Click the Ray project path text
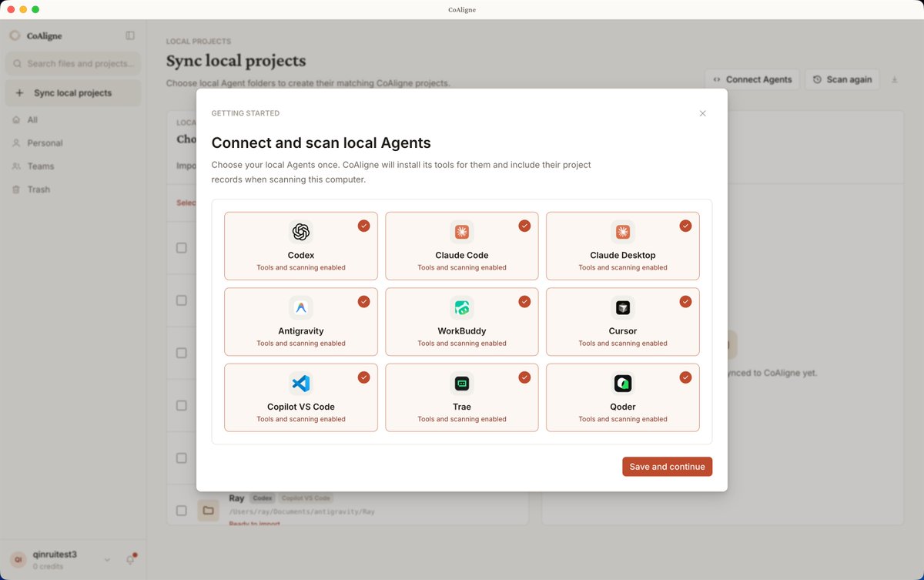The width and height of the screenshot is (924, 580). pyautogui.click(x=301, y=511)
